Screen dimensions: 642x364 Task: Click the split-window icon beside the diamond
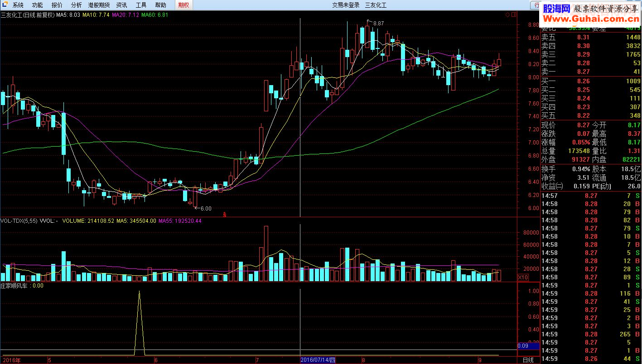514,15
